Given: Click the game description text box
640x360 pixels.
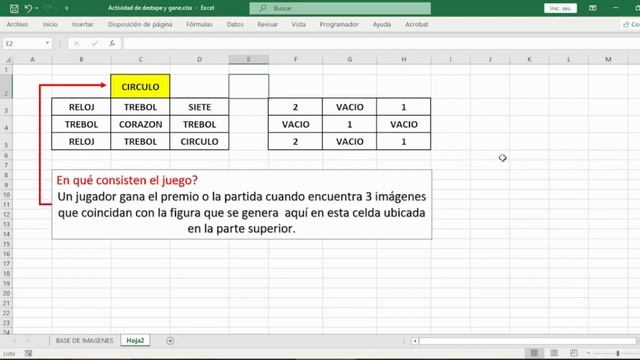Looking at the screenshot, I should pyautogui.click(x=242, y=204).
